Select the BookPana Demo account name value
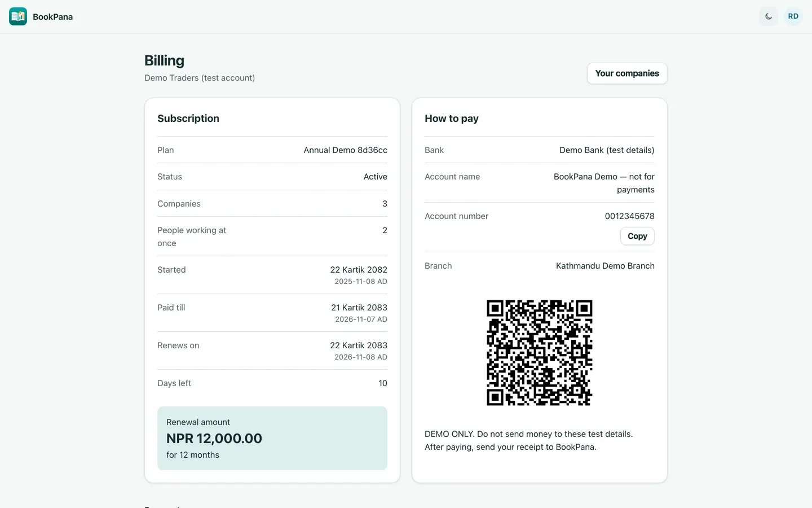 (604, 183)
